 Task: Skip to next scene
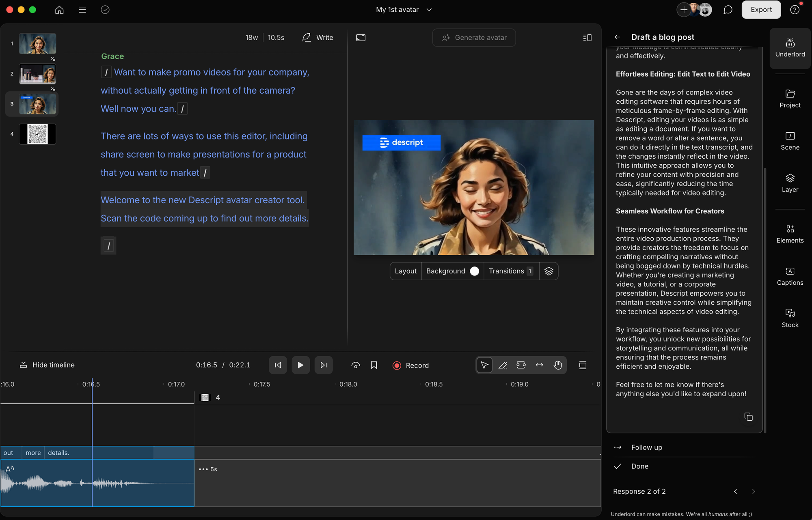pos(323,365)
